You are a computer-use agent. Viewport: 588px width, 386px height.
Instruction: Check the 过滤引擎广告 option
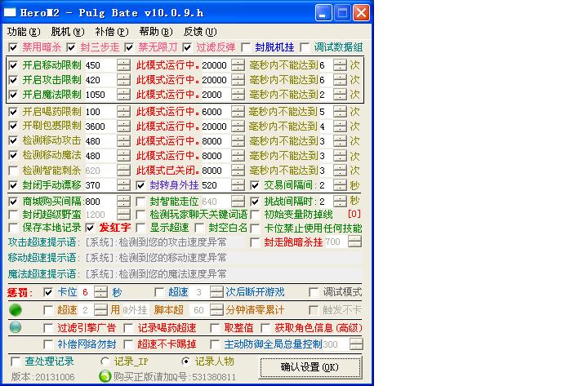tap(47, 327)
